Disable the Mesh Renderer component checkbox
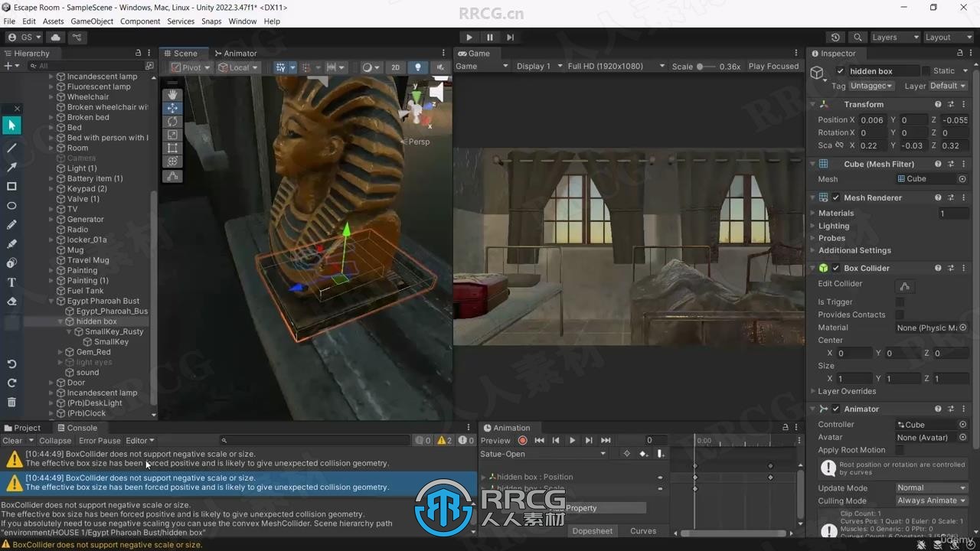The image size is (980, 551). 836,197
